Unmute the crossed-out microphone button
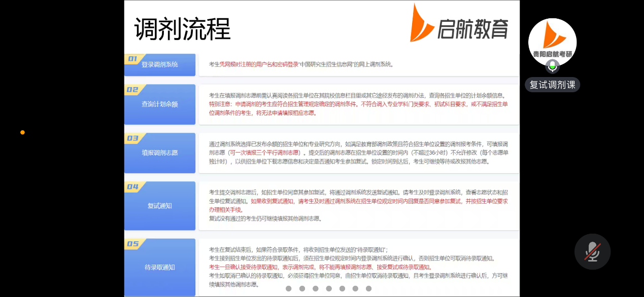 click(x=592, y=251)
